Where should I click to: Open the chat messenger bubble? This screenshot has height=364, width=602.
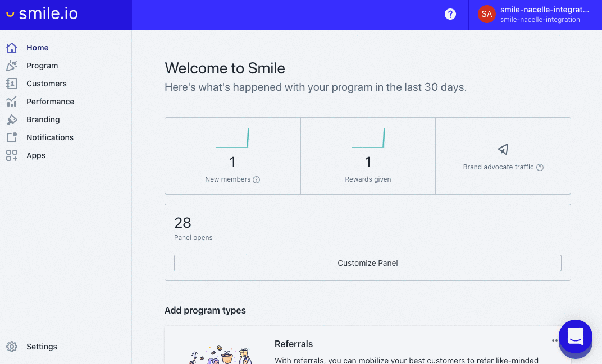click(x=576, y=337)
